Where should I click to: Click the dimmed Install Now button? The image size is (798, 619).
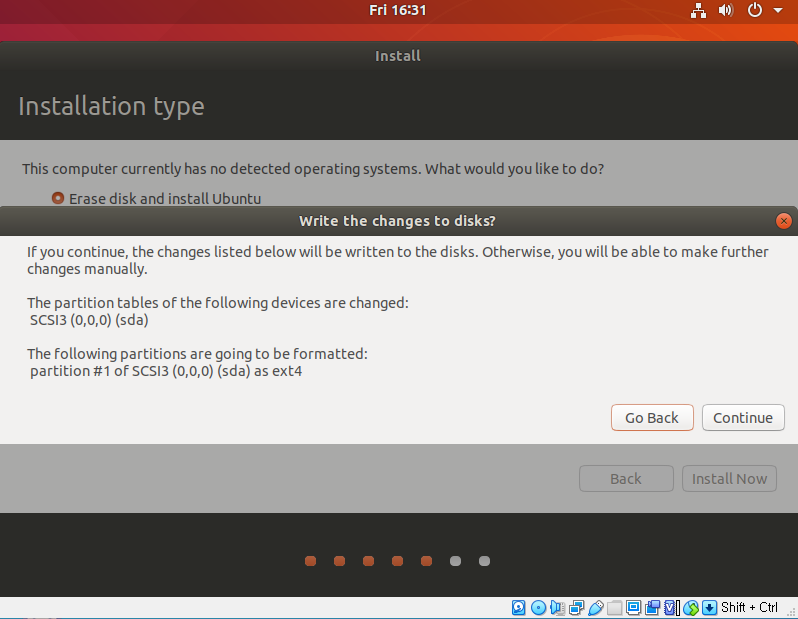(x=729, y=479)
